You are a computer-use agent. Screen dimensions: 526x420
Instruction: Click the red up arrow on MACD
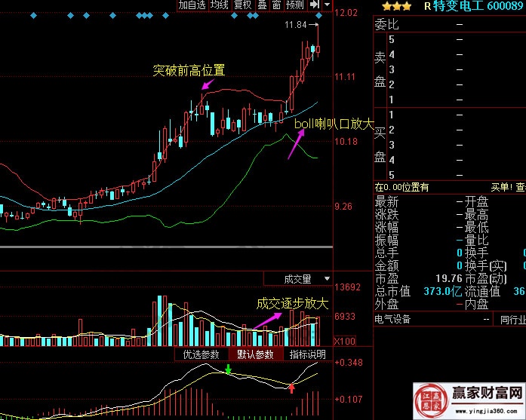292,388
